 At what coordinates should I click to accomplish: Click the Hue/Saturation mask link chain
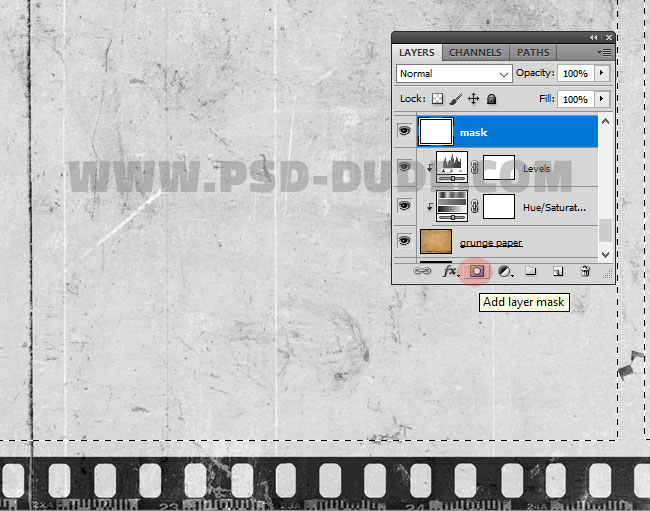[475, 206]
